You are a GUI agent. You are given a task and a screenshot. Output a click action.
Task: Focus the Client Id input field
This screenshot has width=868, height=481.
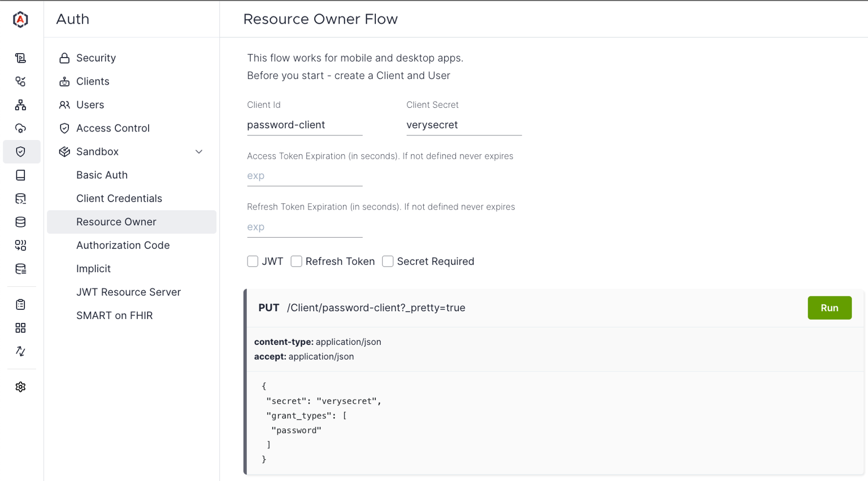305,125
